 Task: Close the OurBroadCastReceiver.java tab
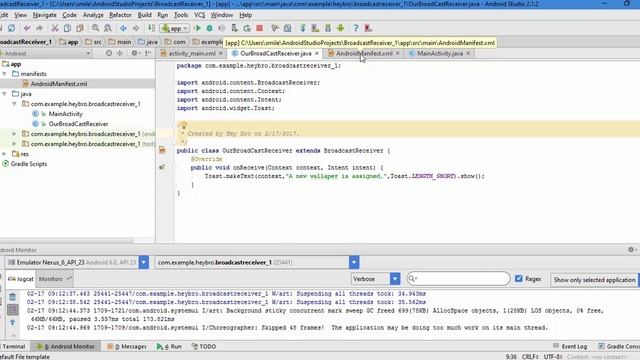pyautogui.click(x=317, y=53)
